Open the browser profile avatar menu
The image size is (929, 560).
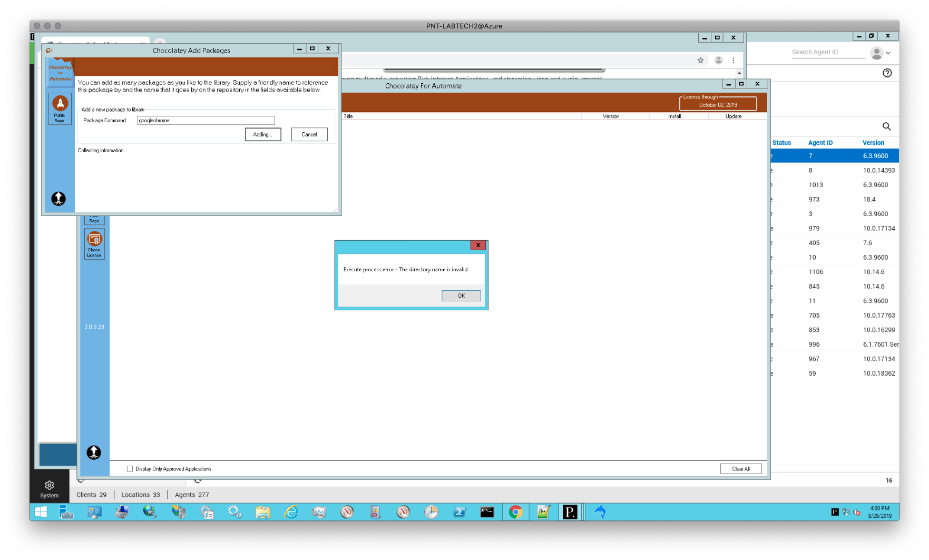point(718,60)
